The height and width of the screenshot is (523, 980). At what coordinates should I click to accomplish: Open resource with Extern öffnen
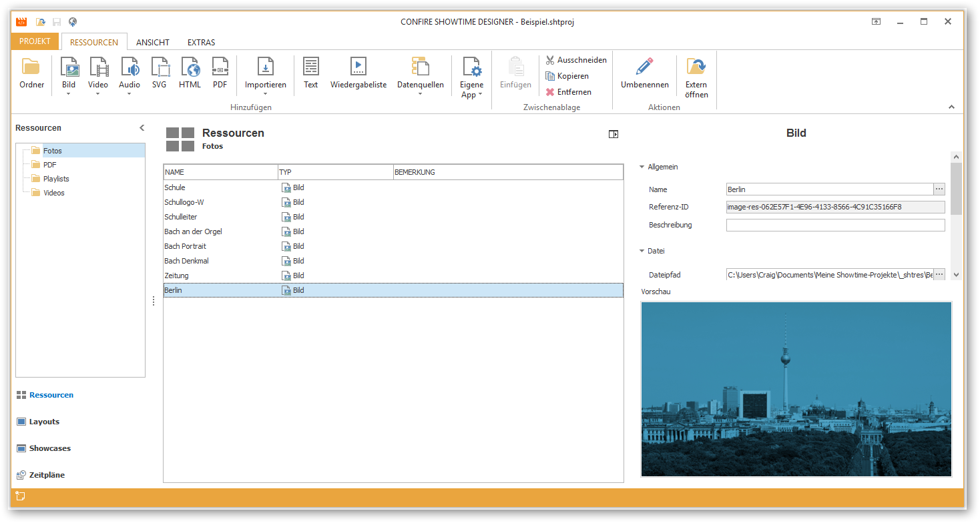[696, 78]
